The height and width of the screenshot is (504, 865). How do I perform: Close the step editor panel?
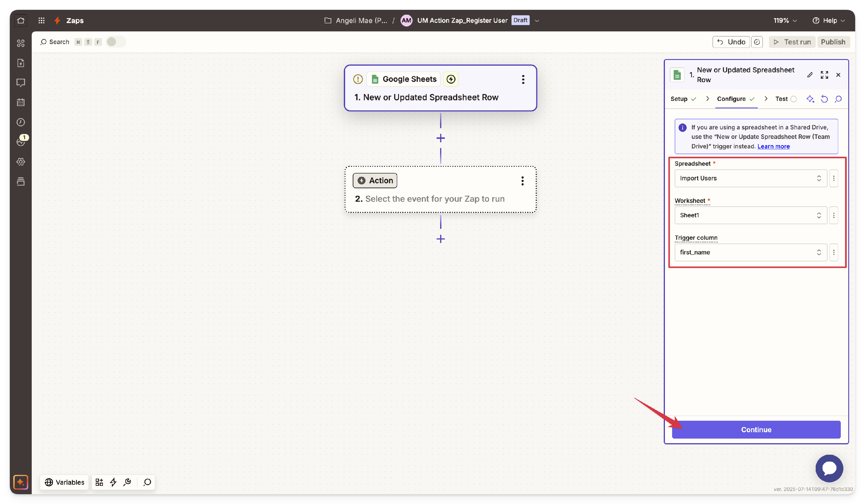pos(838,75)
